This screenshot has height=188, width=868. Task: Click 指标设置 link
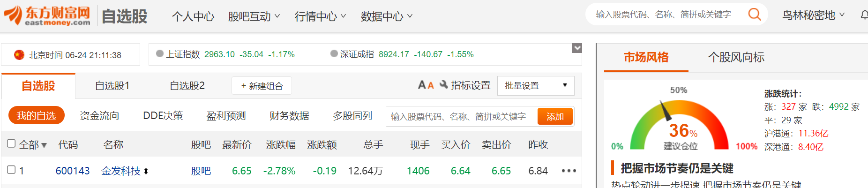471,85
